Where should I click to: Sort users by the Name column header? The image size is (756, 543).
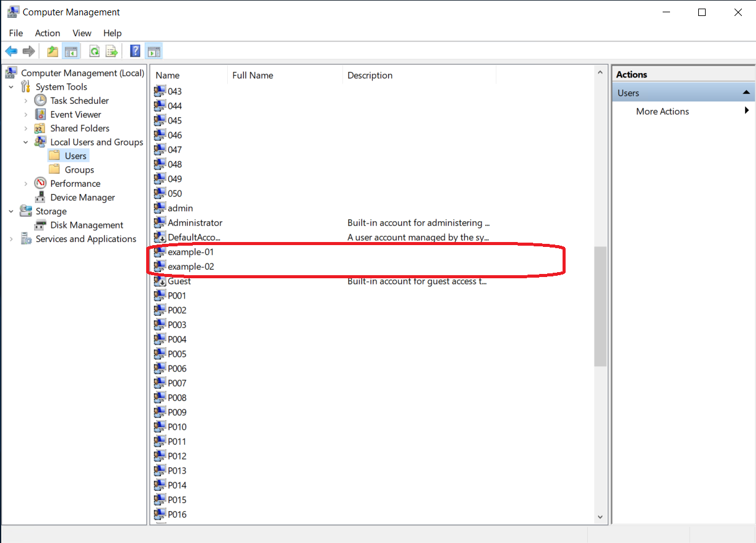click(x=165, y=75)
